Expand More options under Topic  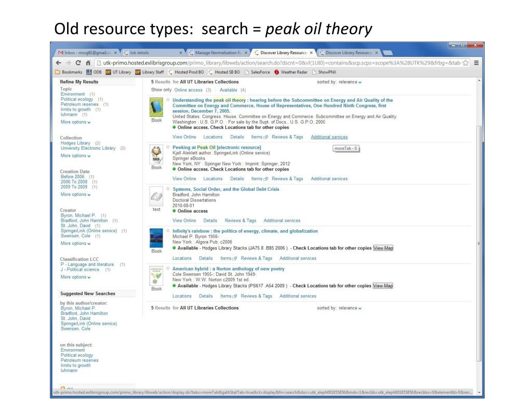(x=75, y=122)
